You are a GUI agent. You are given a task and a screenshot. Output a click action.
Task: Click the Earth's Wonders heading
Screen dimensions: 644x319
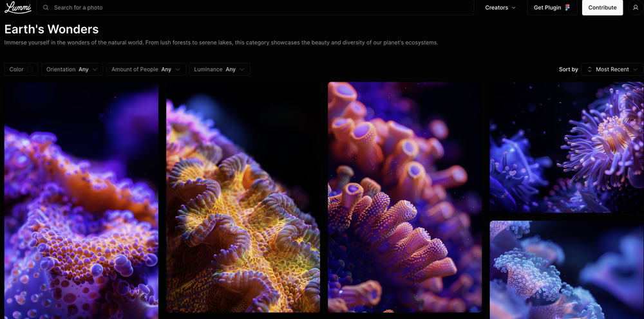click(52, 29)
